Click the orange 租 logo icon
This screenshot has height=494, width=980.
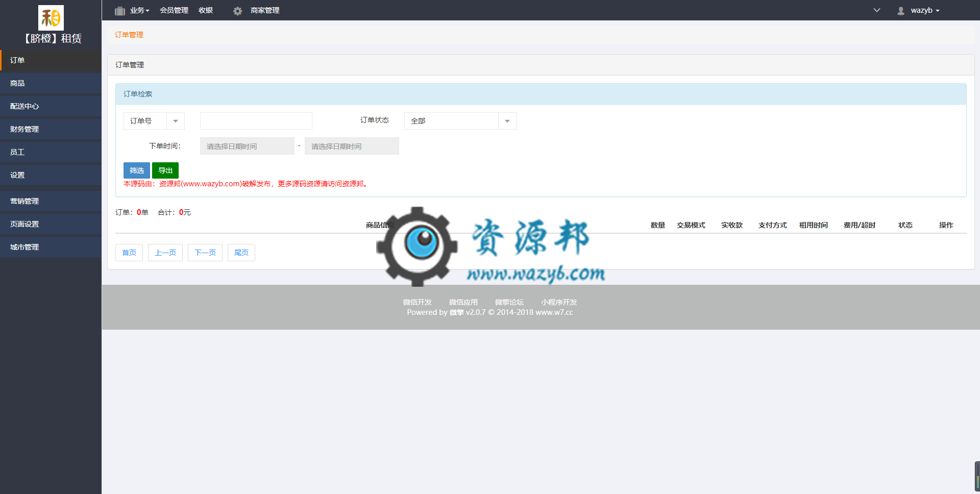[51, 18]
